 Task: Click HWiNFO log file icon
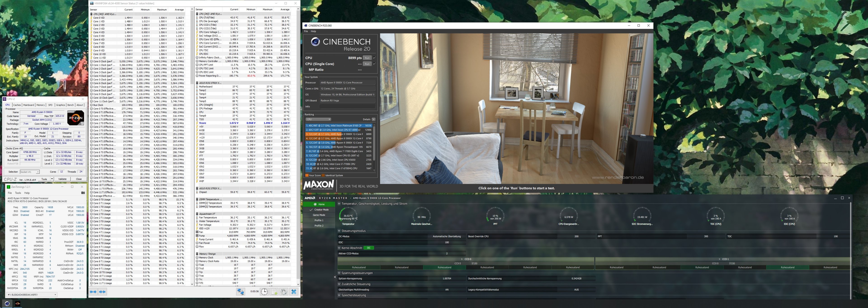(x=274, y=292)
